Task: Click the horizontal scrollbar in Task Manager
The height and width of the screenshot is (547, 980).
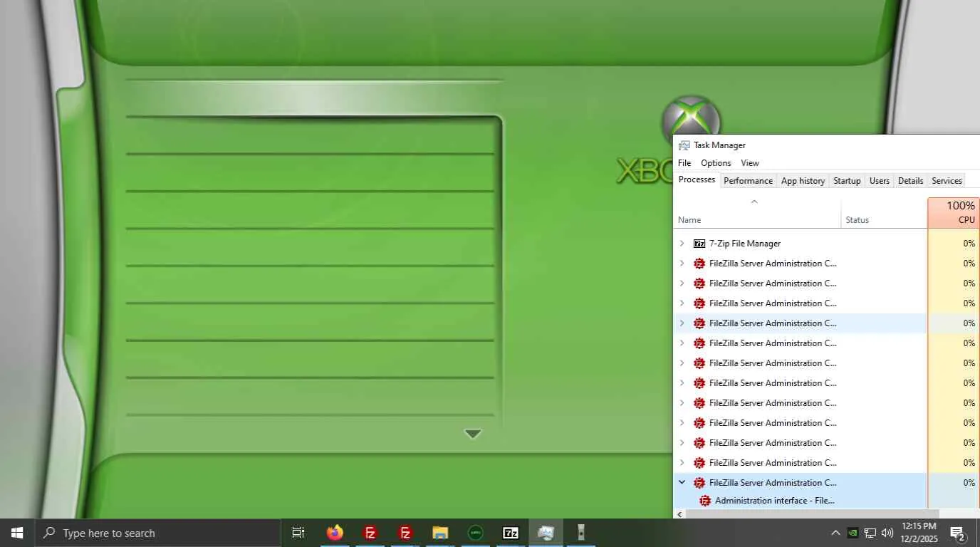Action: (x=812, y=514)
